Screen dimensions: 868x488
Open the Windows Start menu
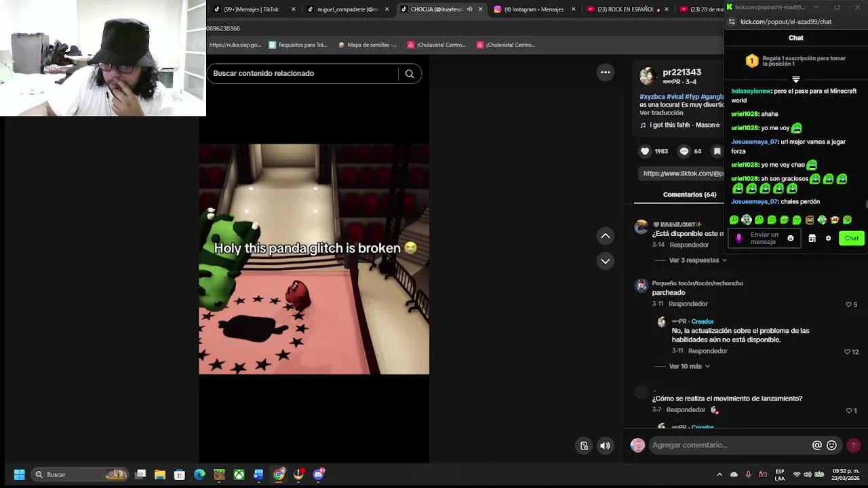(19, 474)
